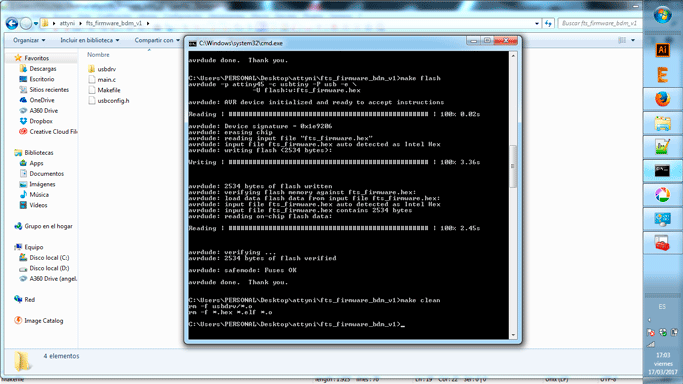This screenshot has height=384, width=683.
Task: Switch to the cmd.exe taskbar icon
Action: click(x=663, y=171)
